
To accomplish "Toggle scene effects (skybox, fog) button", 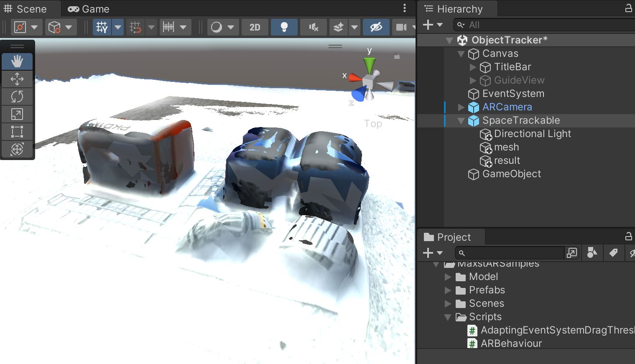I will (339, 27).
